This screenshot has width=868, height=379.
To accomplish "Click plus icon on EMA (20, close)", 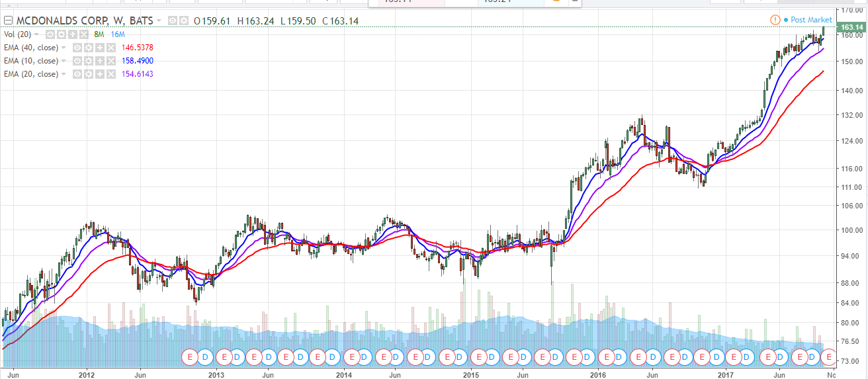I will [100, 74].
